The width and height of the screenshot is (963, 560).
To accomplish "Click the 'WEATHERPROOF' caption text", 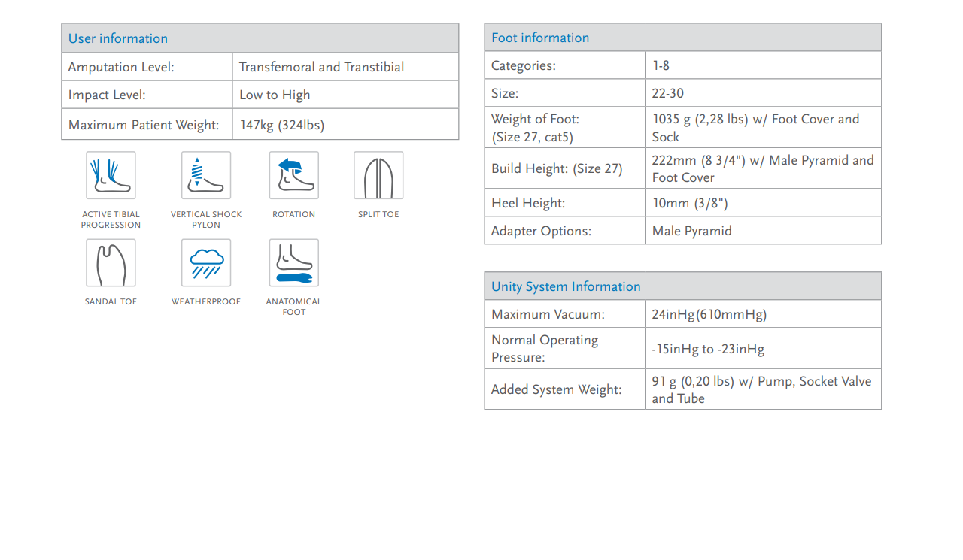I will pos(206,301).
